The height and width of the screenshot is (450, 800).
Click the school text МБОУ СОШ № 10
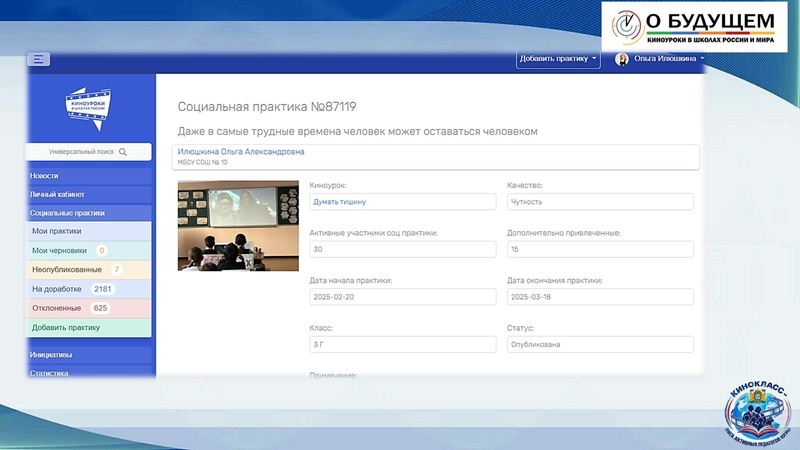pos(203,162)
